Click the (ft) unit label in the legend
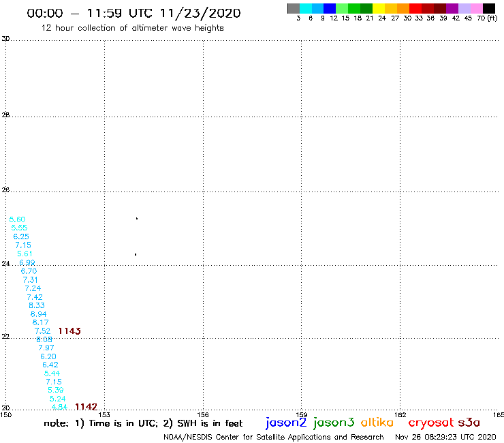The width and height of the screenshot is (504, 443). click(x=492, y=18)
